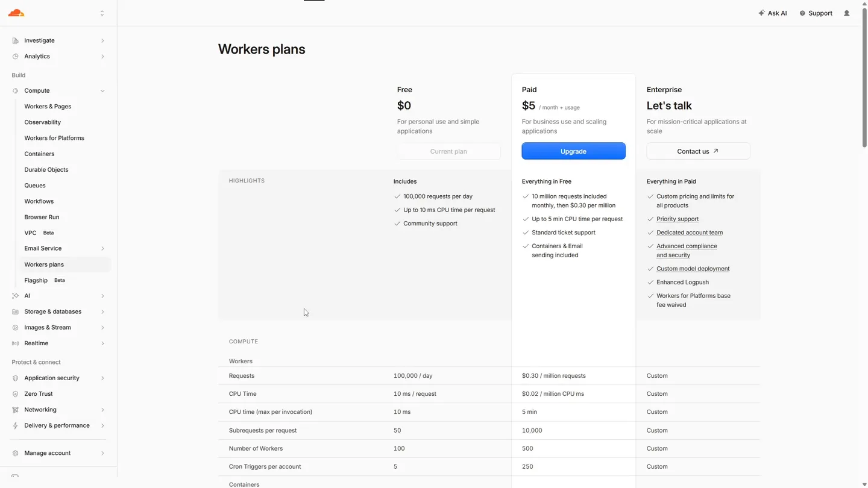Click the AI sidebar icon
Image resolution: width=868 pixels, height=488 pixels.
(15, 296)
